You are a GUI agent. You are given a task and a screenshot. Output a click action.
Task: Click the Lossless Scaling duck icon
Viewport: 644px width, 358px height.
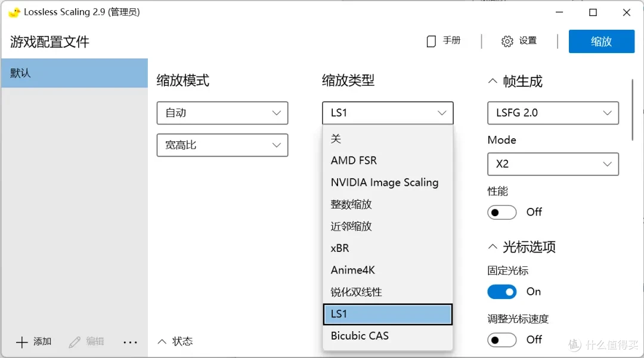[x=14, y=13]
